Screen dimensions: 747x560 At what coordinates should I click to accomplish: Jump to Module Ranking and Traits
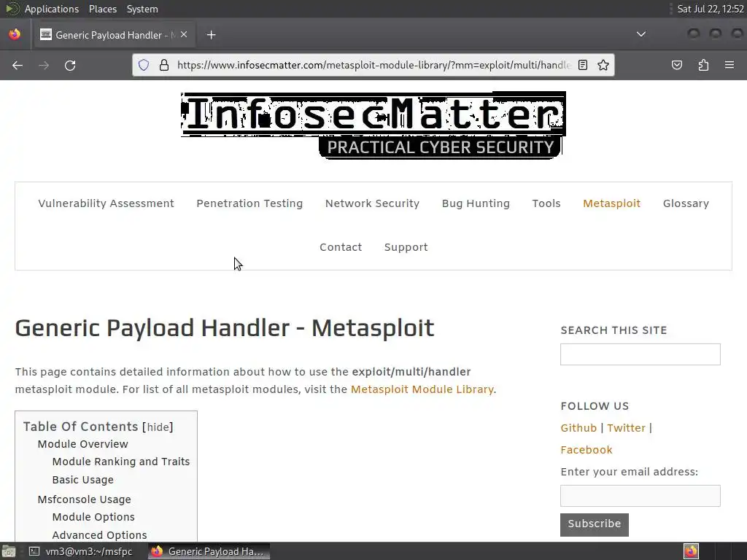pyautogui.click(x=121, y=462)
